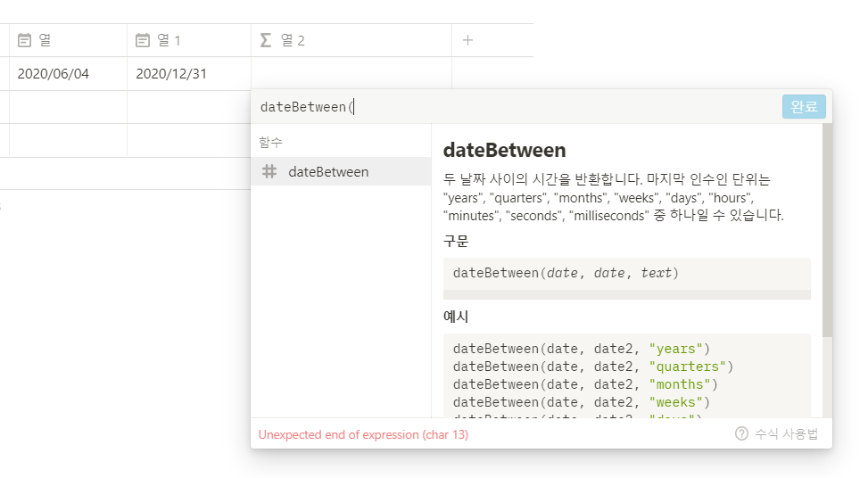
Task: Click the dateBetween heading in docs
Action: (504, 150)
